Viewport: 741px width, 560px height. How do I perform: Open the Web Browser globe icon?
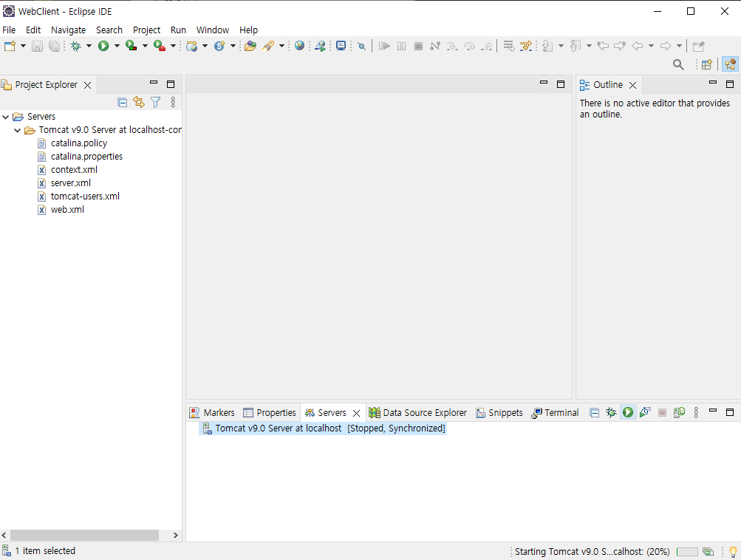point(299,46)
